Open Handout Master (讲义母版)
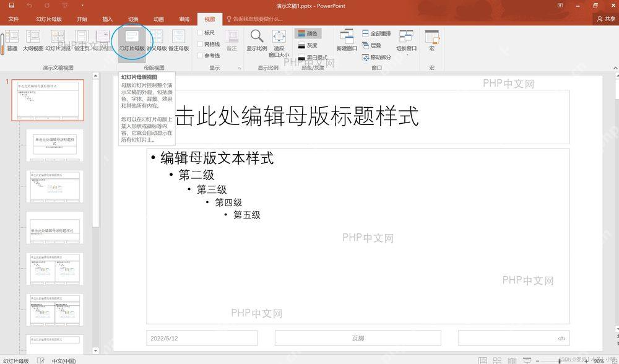The height and width of the screenshot is (364, 619). click(157, 41)
